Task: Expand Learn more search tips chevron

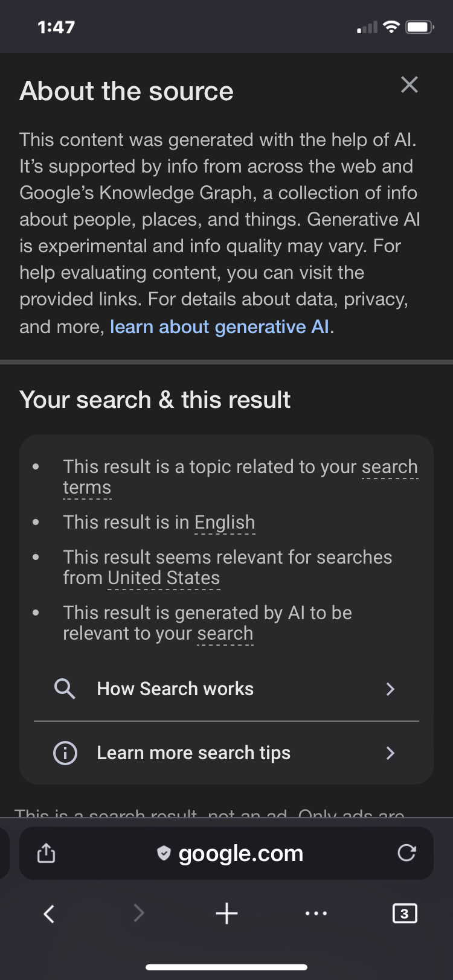Action: (x=390, y=752)
